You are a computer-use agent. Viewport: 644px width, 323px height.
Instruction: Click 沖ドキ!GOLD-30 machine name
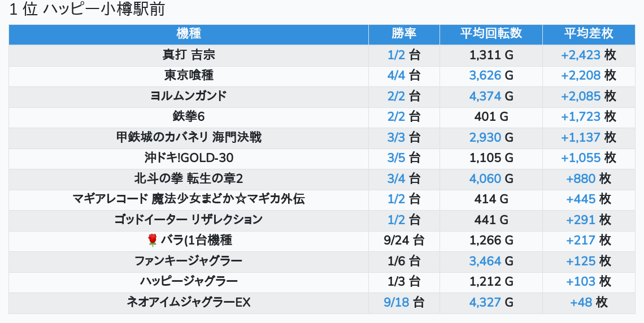point(189,158)
